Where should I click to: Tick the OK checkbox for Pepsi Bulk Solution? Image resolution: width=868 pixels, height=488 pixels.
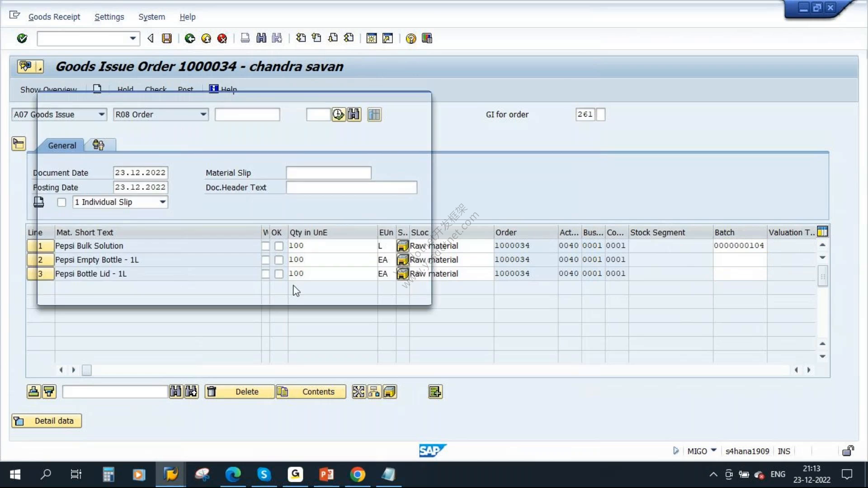pyautogui.click(x=279, y=246)
